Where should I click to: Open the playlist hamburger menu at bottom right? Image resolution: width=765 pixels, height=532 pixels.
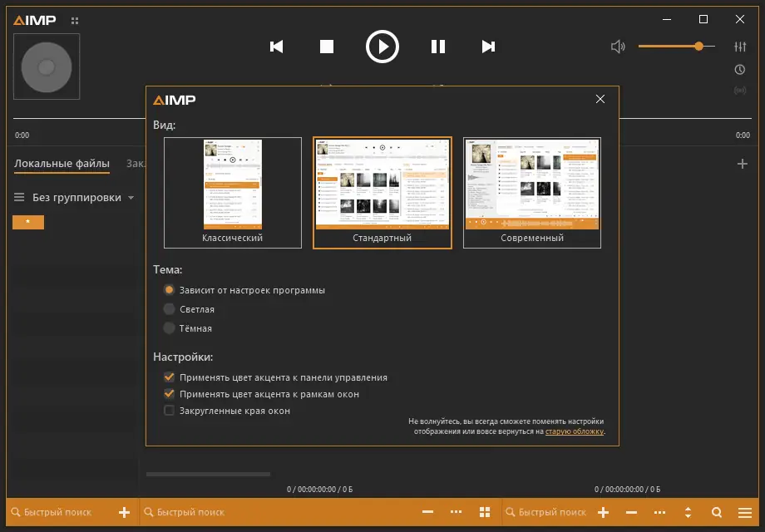point(744,512)
